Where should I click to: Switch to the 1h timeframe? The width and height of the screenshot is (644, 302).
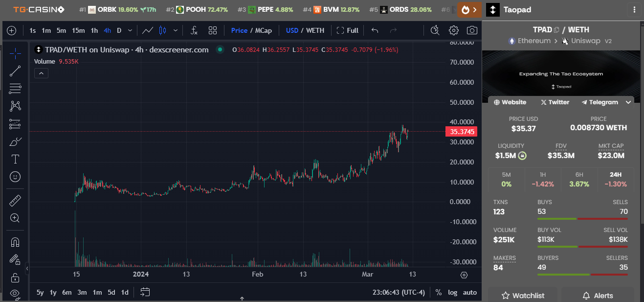(94, 30)
